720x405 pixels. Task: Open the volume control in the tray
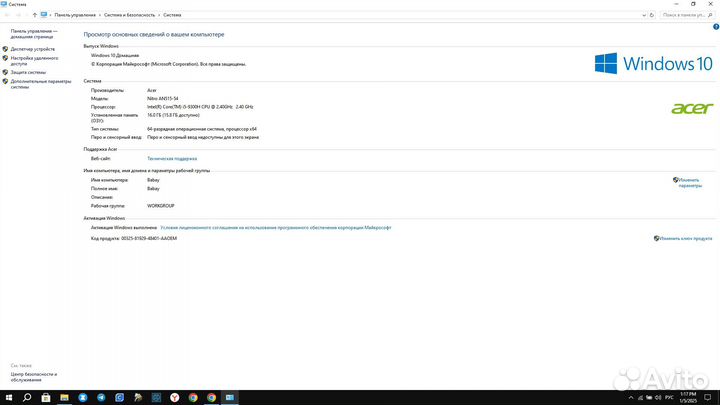click(658, 398)
